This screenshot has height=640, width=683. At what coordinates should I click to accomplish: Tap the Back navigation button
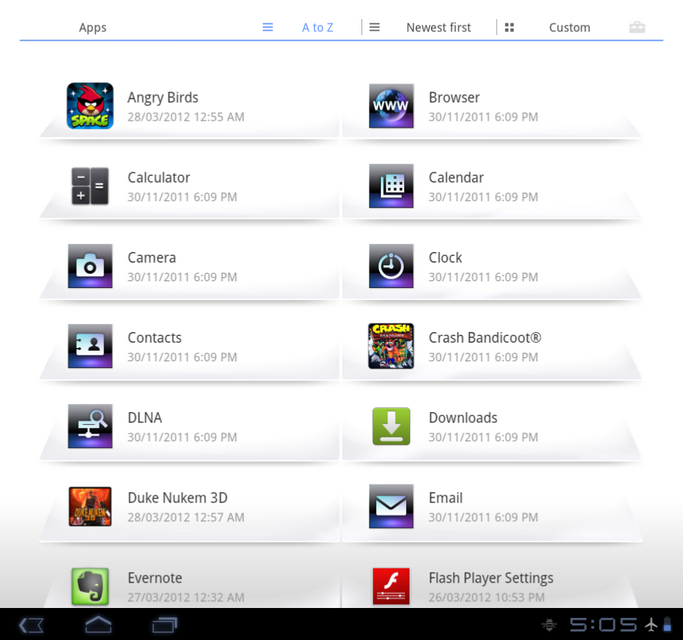click(x=31, y=625)
